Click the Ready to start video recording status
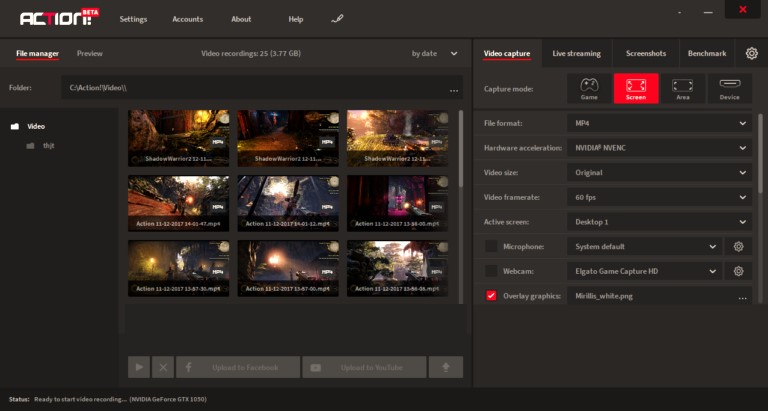 coord(120,399)
